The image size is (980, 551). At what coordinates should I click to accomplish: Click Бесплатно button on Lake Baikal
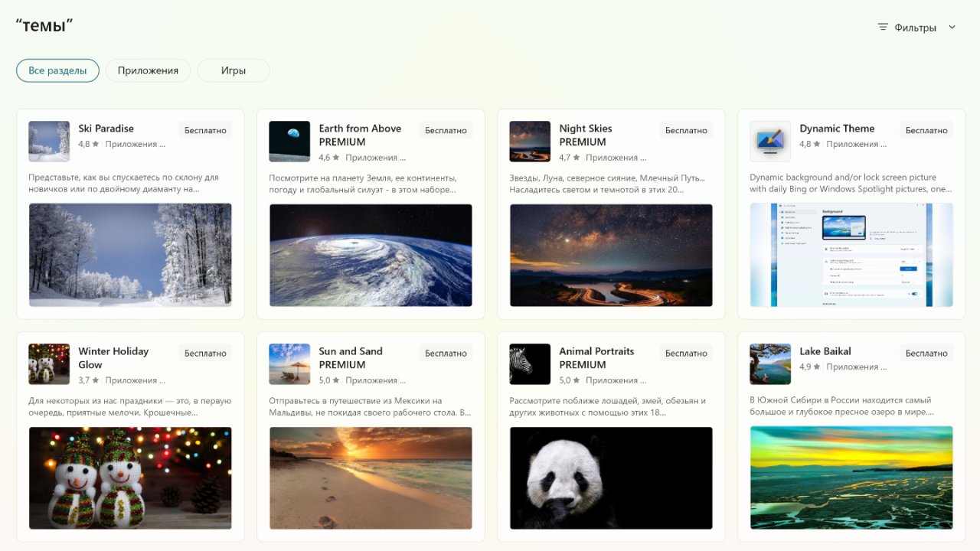pos(926,354)
